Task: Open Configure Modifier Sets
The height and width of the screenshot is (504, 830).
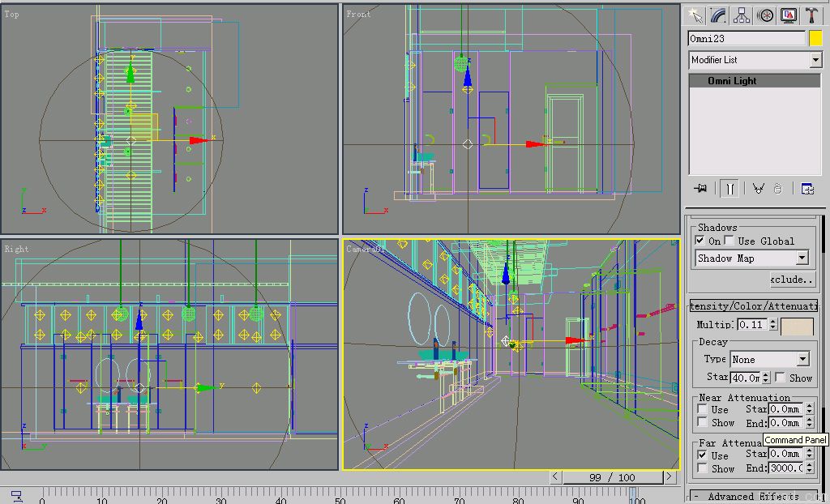Action: tap(807, 187)
